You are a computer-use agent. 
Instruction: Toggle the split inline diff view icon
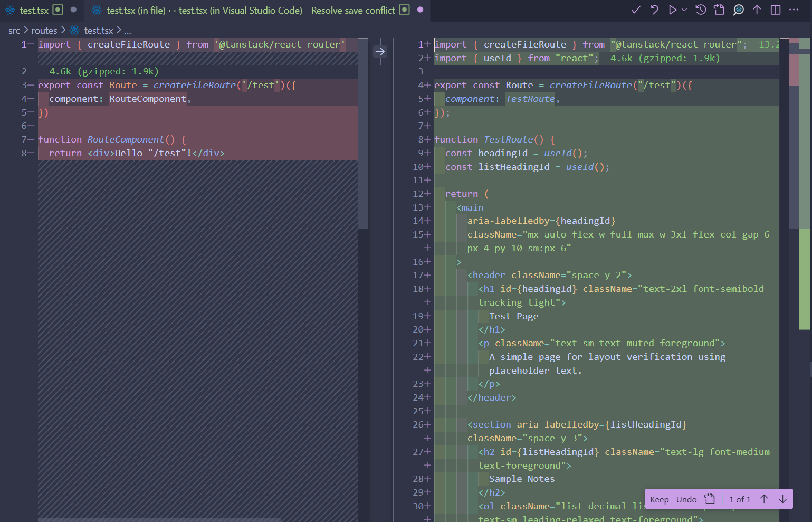coord(776,10)
